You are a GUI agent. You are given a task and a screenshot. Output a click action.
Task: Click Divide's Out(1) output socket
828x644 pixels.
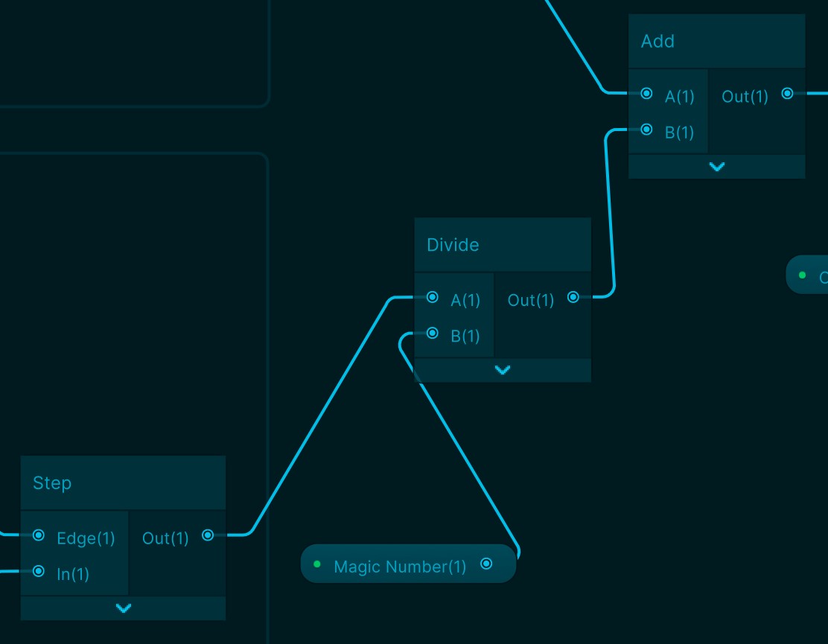(573, 296)
